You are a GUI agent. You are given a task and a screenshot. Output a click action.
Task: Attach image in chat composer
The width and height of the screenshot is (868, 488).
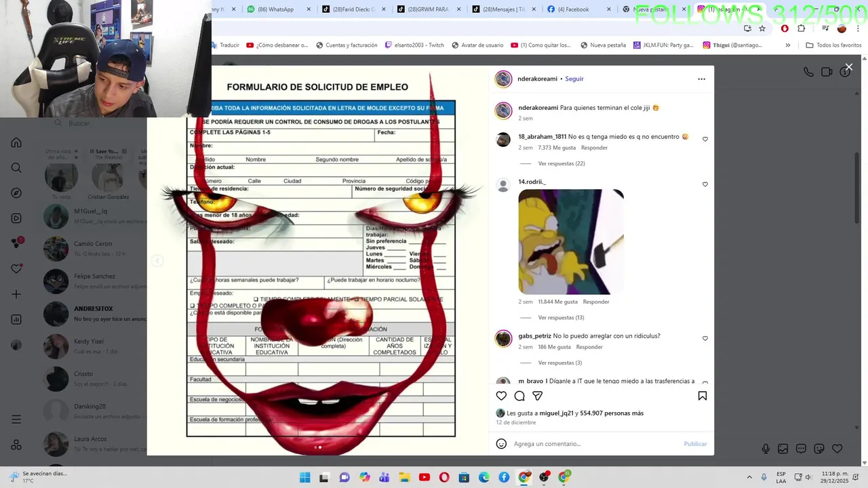coord(783,449)
